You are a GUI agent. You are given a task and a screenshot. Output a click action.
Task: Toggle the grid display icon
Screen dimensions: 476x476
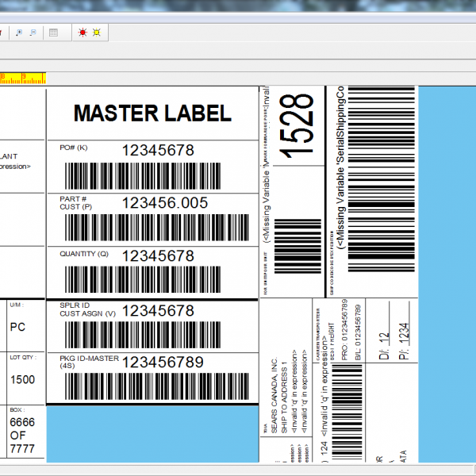[x=53, y=33]
